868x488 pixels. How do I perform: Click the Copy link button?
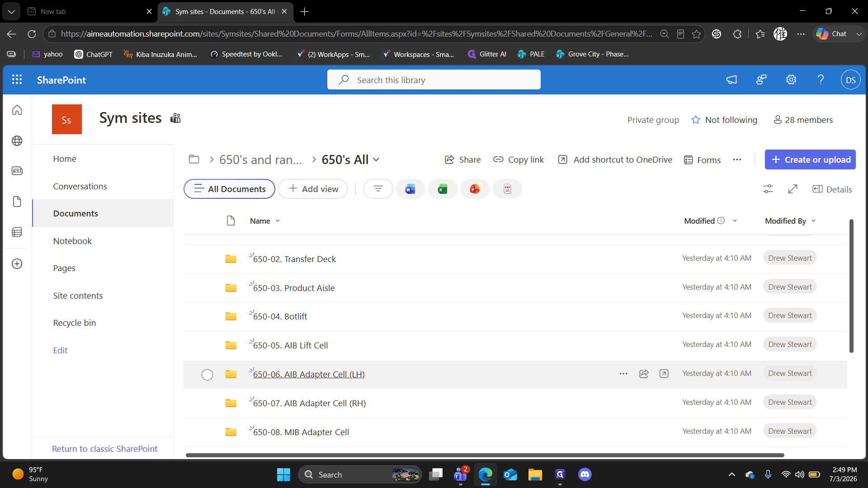[x=519, y=160]
